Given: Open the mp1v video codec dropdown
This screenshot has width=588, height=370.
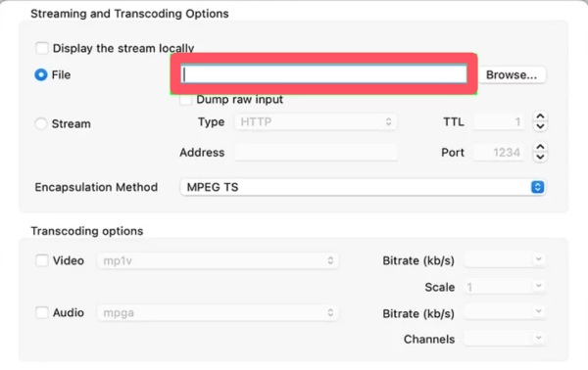Looking at the screenshot, I should pyautogui.click(x=218, y=260).
